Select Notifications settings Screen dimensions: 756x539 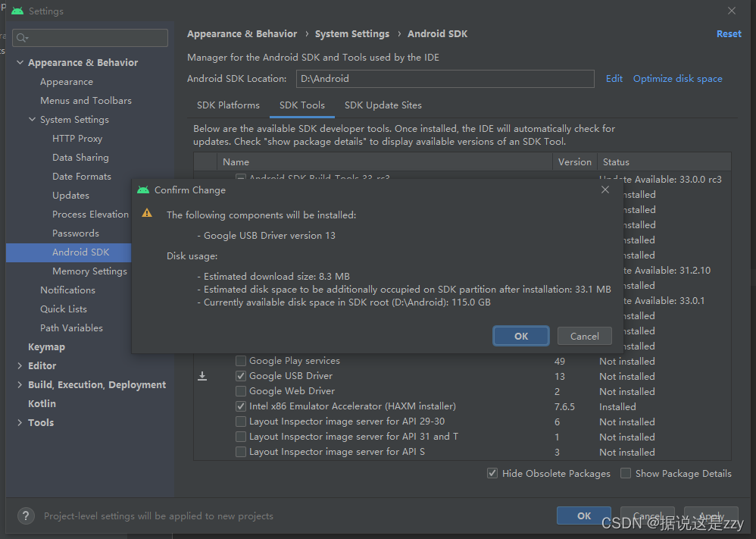coord(67,290)
